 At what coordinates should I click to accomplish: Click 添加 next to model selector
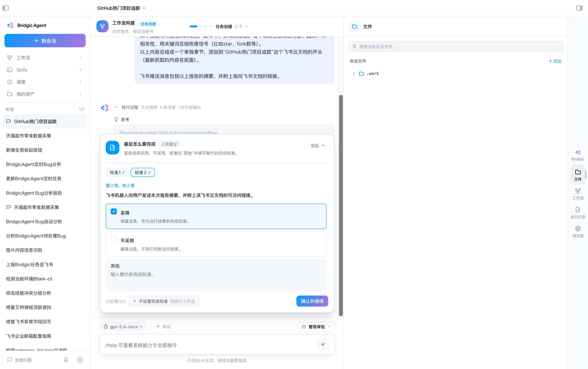point(163,327)
